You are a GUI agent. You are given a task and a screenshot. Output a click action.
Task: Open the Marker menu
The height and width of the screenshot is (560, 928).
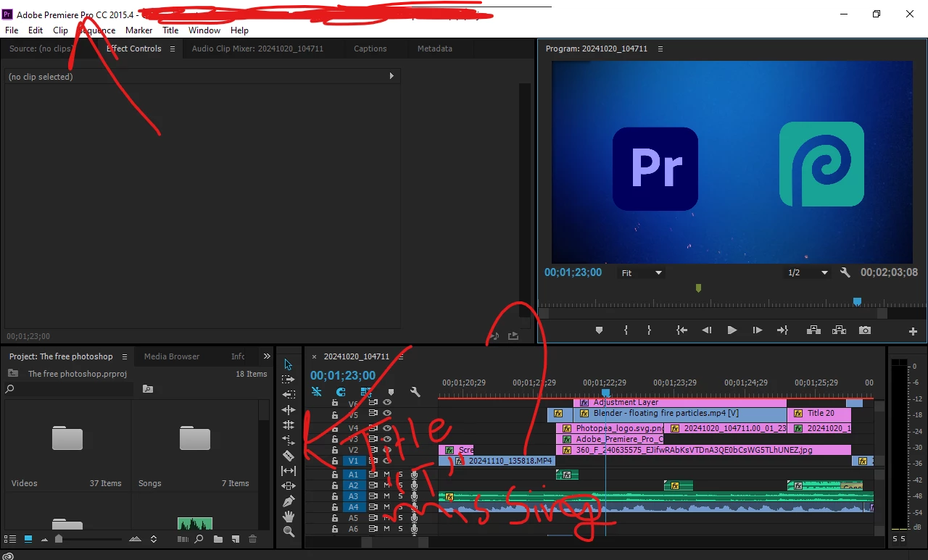point(138,30)
